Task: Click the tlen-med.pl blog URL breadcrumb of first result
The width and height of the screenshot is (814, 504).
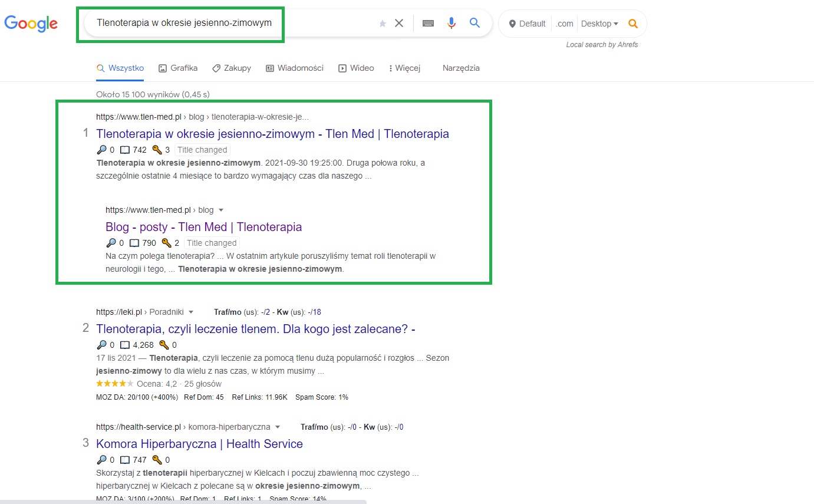Action: [202, 117]
